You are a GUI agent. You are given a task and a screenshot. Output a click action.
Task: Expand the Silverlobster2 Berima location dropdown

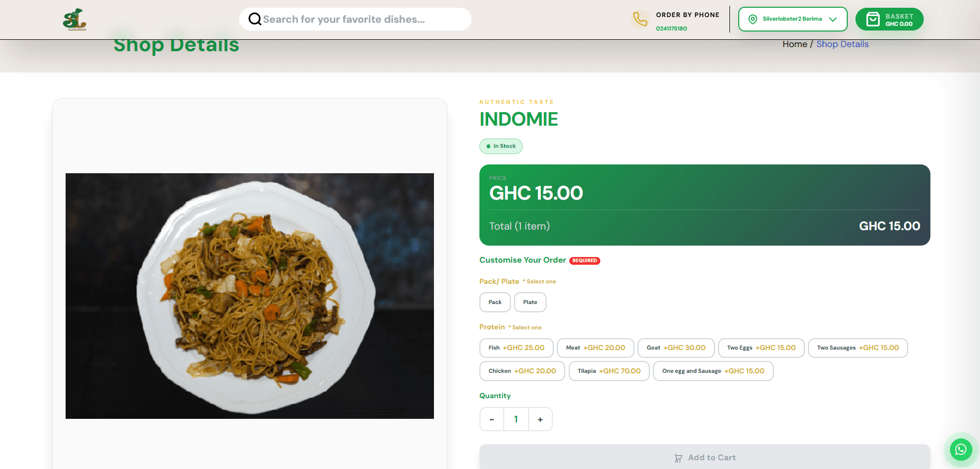[x=792, y=19]
